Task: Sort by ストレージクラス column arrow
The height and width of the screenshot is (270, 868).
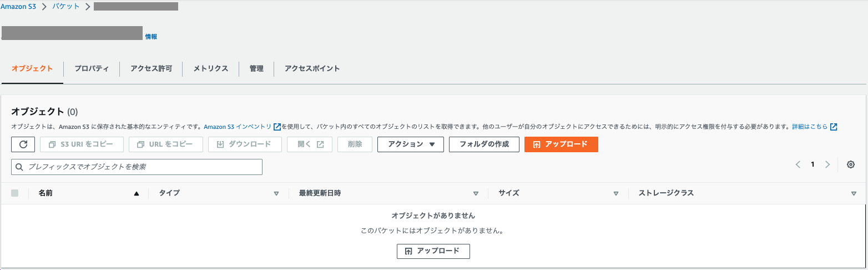Action: tap(854, 193)
